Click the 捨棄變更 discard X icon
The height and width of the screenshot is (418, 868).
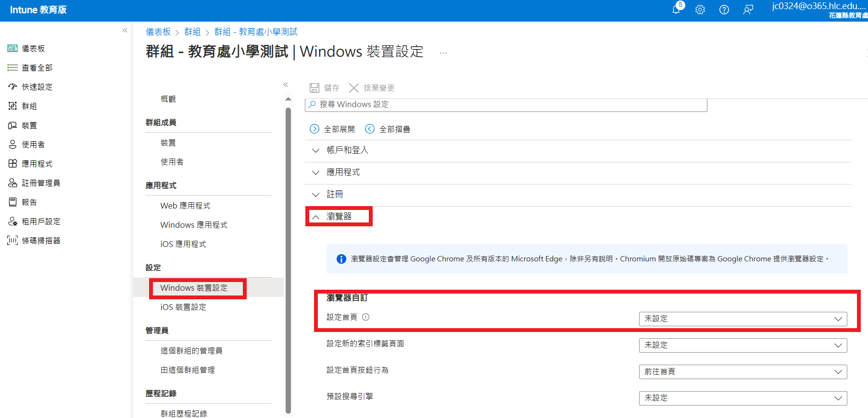click(354, 88)
